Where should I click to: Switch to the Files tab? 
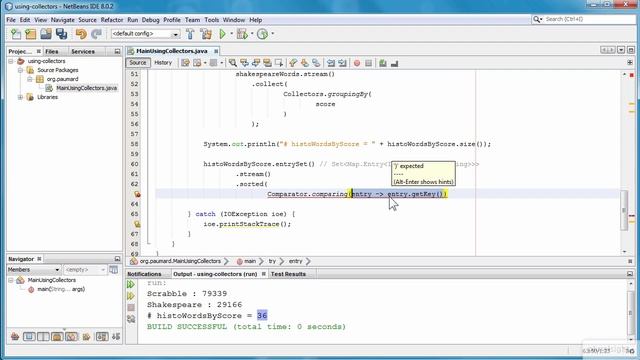(x=52, y=51)
